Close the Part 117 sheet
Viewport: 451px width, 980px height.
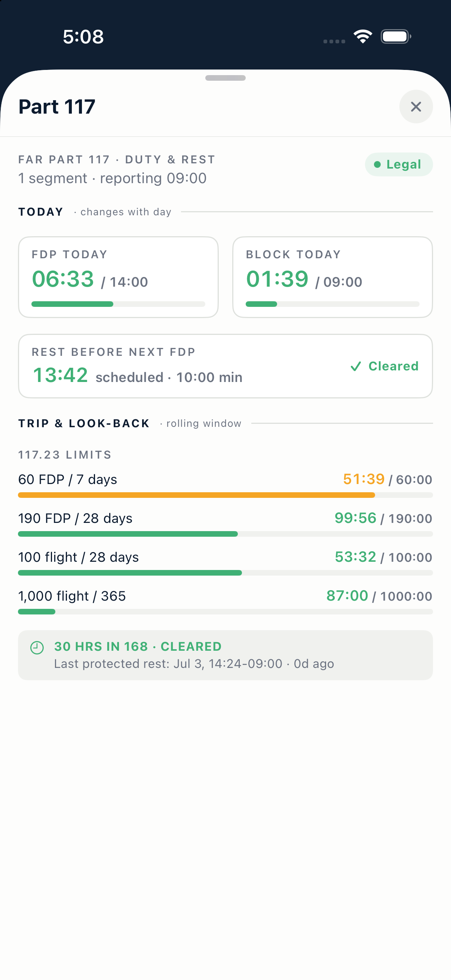tap(415, 107)
